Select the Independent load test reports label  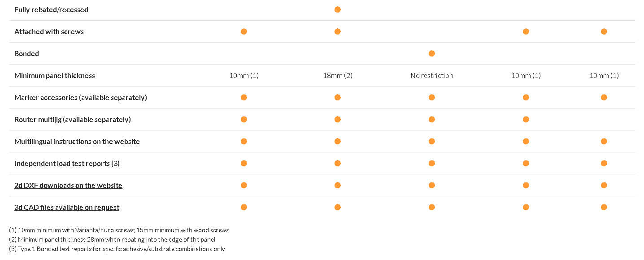67,164
